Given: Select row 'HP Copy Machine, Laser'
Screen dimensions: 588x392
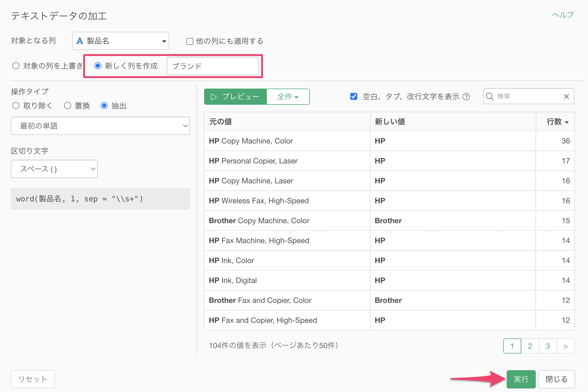Looking at the screenshot, I should (x=389, y=181).
